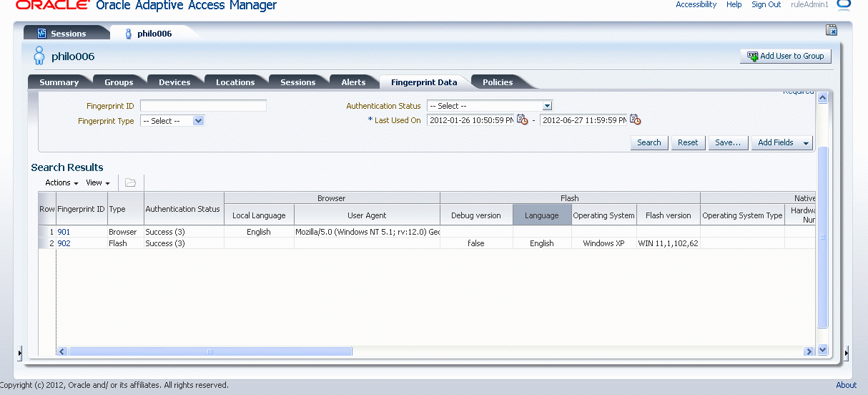Click the Operating System column header
Image resolution: width=868 pixels, height=395 pixels.
[603, 215]
